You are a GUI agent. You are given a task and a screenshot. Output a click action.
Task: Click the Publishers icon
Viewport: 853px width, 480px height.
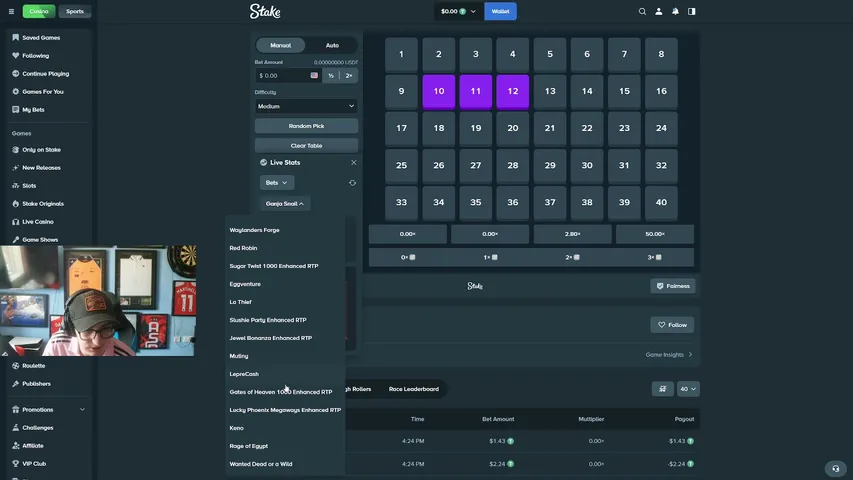point(15,384)
